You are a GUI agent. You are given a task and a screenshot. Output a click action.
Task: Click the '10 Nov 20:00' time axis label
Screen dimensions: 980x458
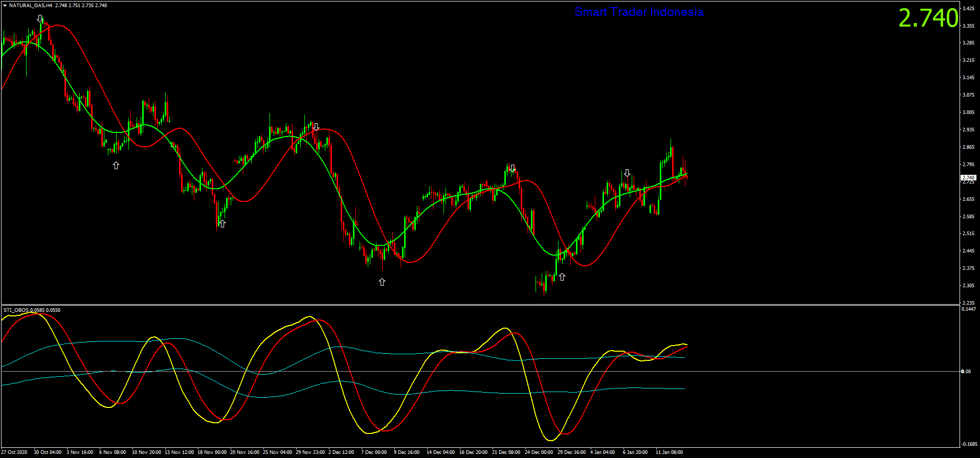tap(146, 452)
